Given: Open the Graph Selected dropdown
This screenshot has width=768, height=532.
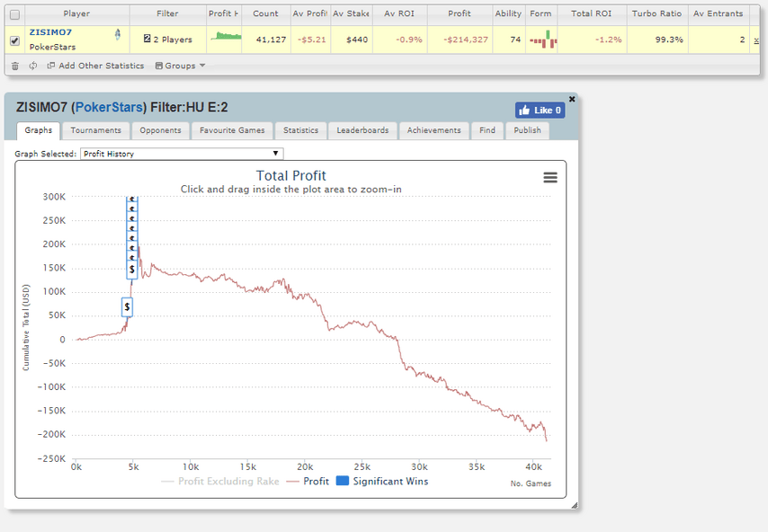Looking at the screenshot, I should point(182,154).
